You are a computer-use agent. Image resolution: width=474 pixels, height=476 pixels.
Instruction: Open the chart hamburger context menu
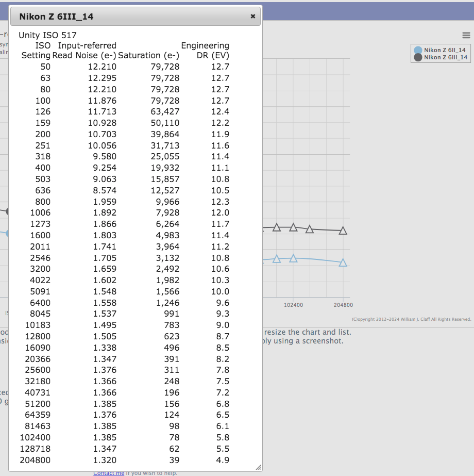coord(466,35)
